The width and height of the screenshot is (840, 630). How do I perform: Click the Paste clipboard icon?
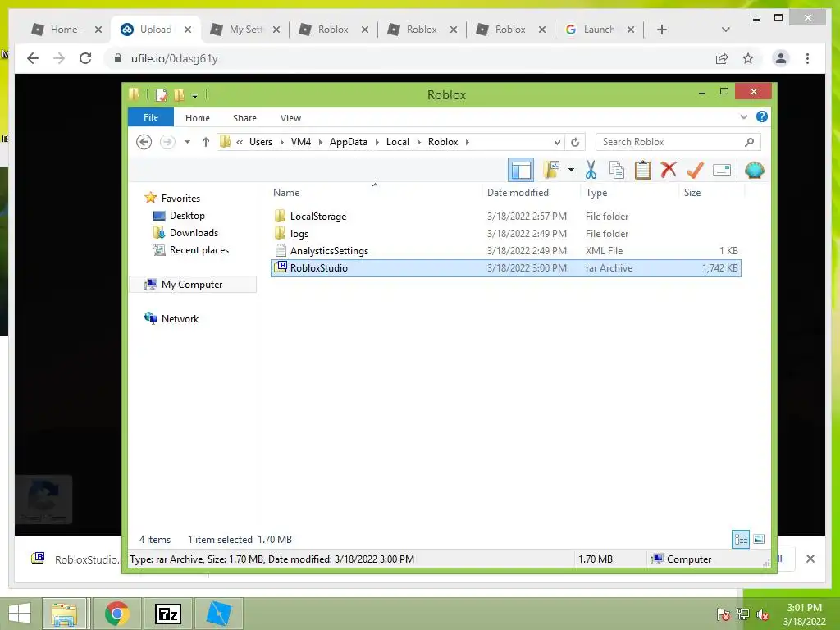(x=643, y=171)
